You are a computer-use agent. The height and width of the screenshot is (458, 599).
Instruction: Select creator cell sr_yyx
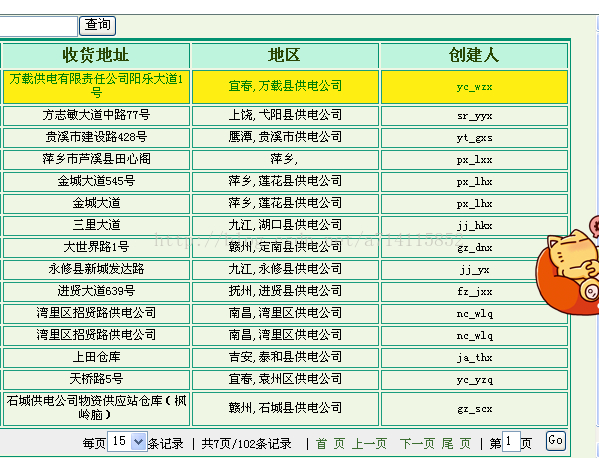[x=474, y=116]
